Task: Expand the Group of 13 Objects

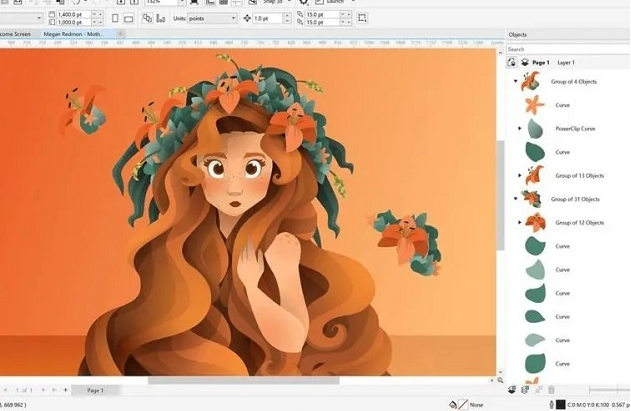Action: pos(520,175)
